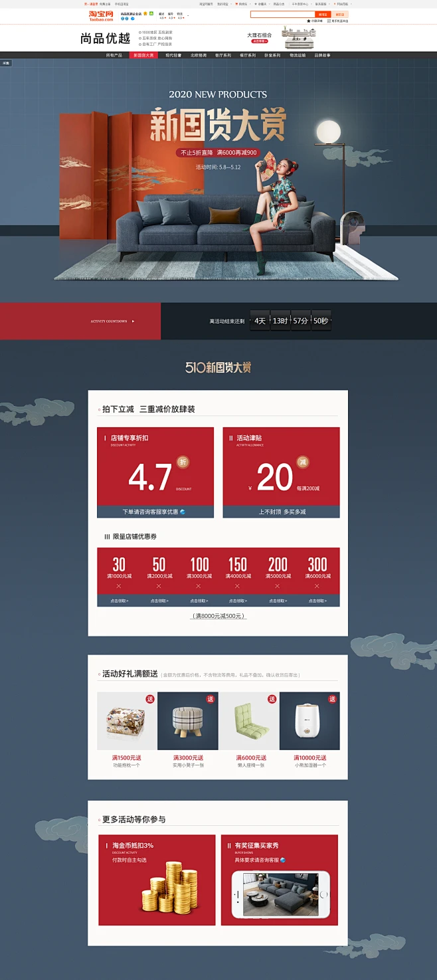Click the 不止5折直降 满6000再减900 banner label
The image size is (437, 980).
pyautogui.click(x=218, y=152)
